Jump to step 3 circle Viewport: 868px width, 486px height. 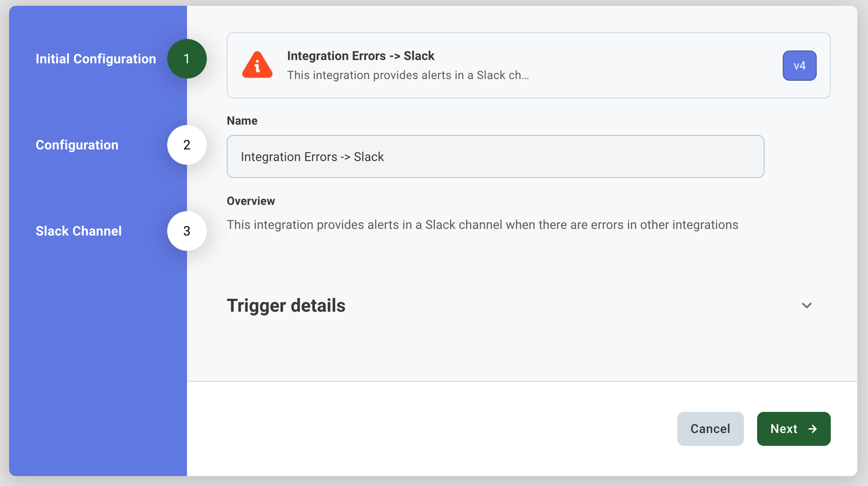click(187, 231)
